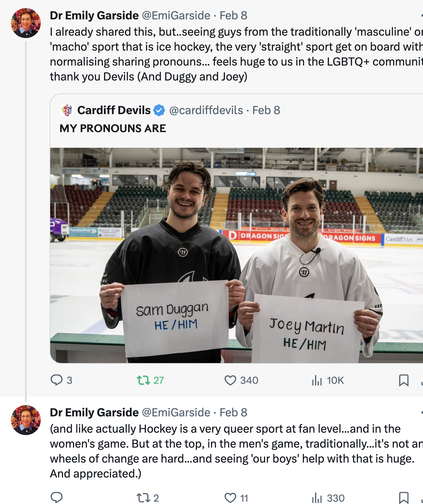Image resolution: width=423 pixels, height=504 pixels.
Task: Open first tweet's @EmiGarside handle
Action: tap(176, 15)
